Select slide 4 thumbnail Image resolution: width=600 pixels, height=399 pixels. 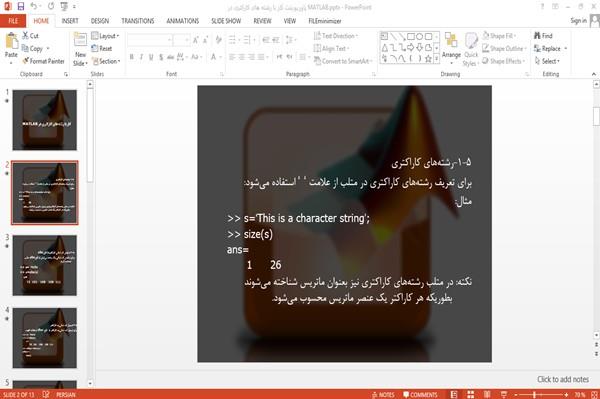tap(45, 338)
